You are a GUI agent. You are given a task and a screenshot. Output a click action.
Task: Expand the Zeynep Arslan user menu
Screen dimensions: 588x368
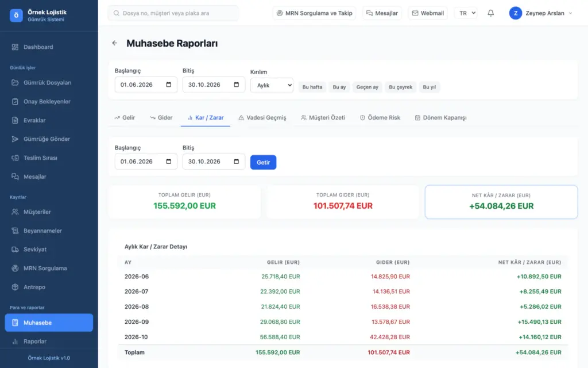541,13
